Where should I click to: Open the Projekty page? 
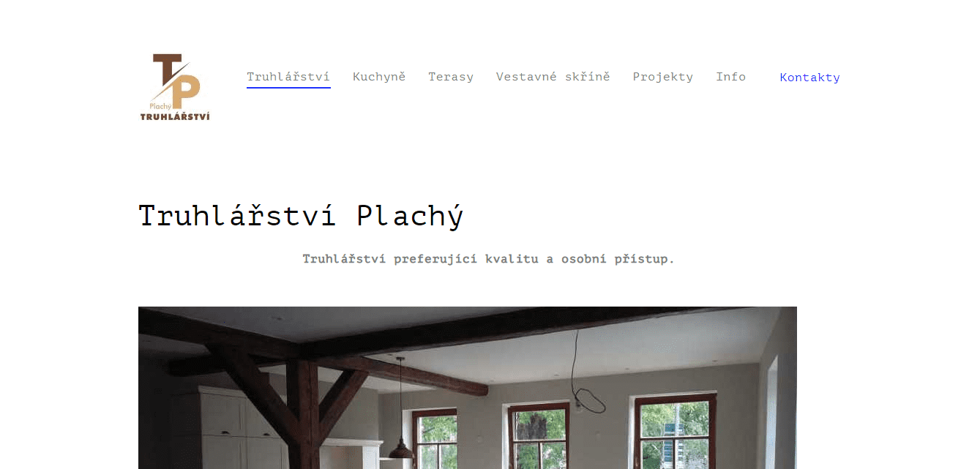tap(663, 77)
